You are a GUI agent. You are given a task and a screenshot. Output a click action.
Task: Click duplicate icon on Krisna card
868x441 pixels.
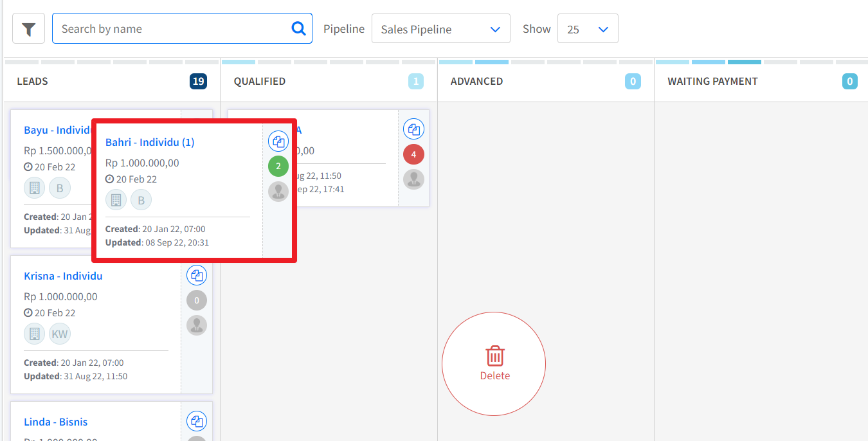coord(197,275)
